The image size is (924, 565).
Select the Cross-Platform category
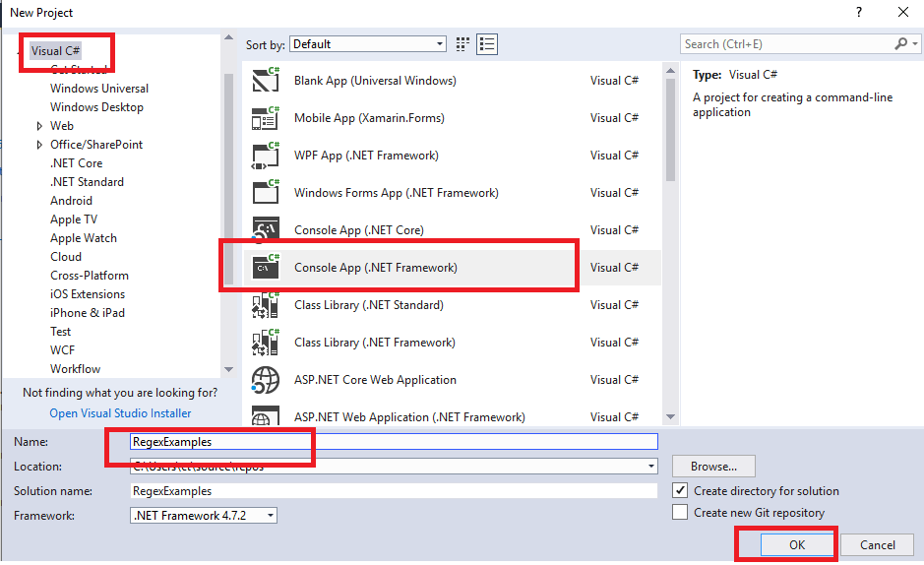[x=89, y=276]
